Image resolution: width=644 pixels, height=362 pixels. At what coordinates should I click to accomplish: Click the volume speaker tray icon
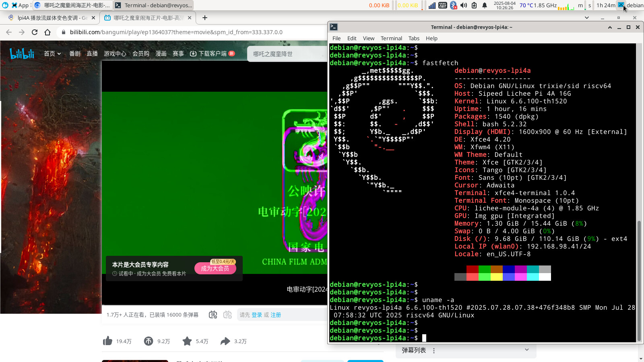click(x=464, y=5)
